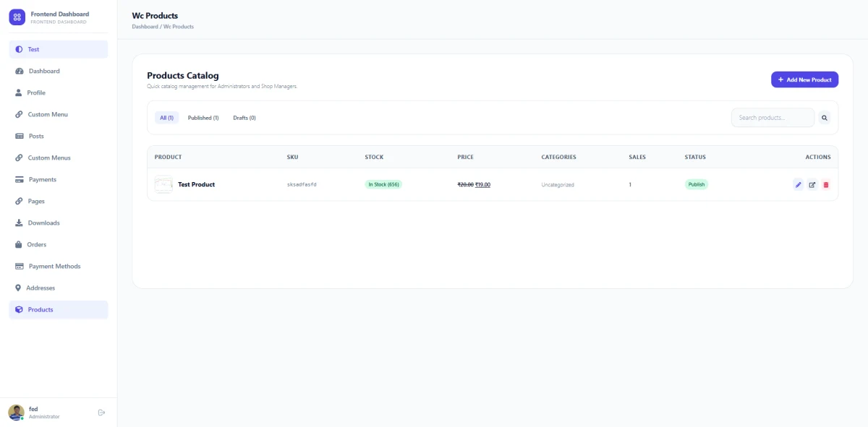The height and width of the screenshot is (427, 868).
Task: Click the sale price ₹19.00
Action: click(482, 185)
